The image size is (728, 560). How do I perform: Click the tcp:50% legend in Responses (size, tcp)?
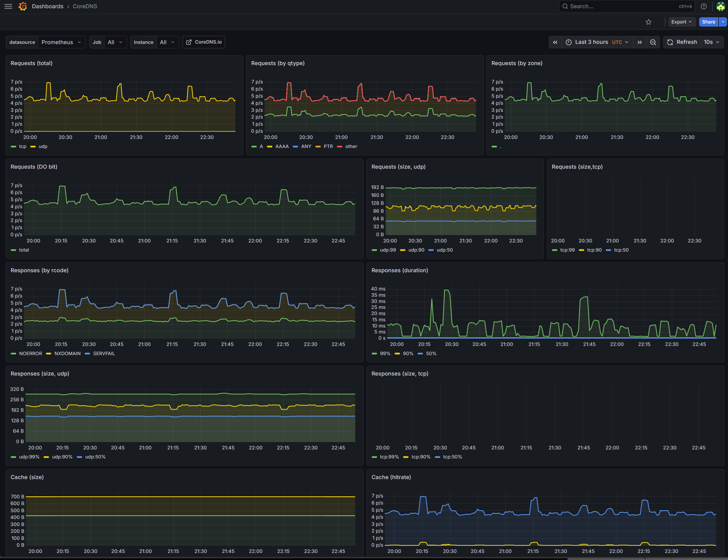[453, 457]
